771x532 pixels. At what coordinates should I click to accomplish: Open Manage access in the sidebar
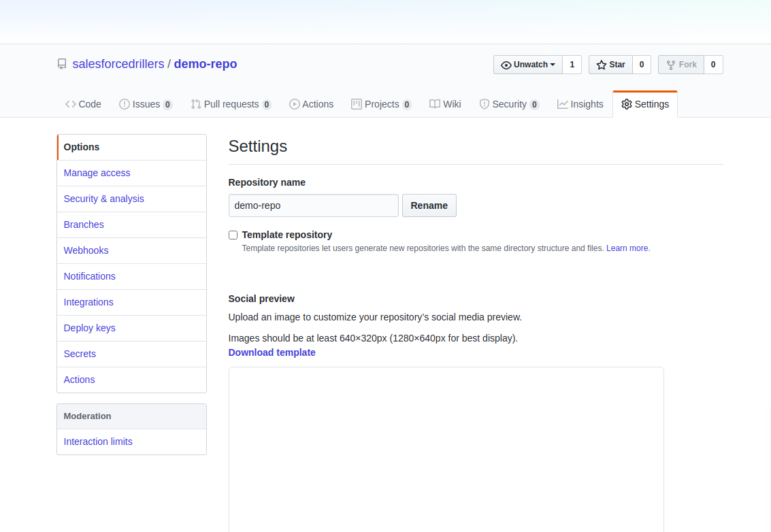tap(97, 173)
